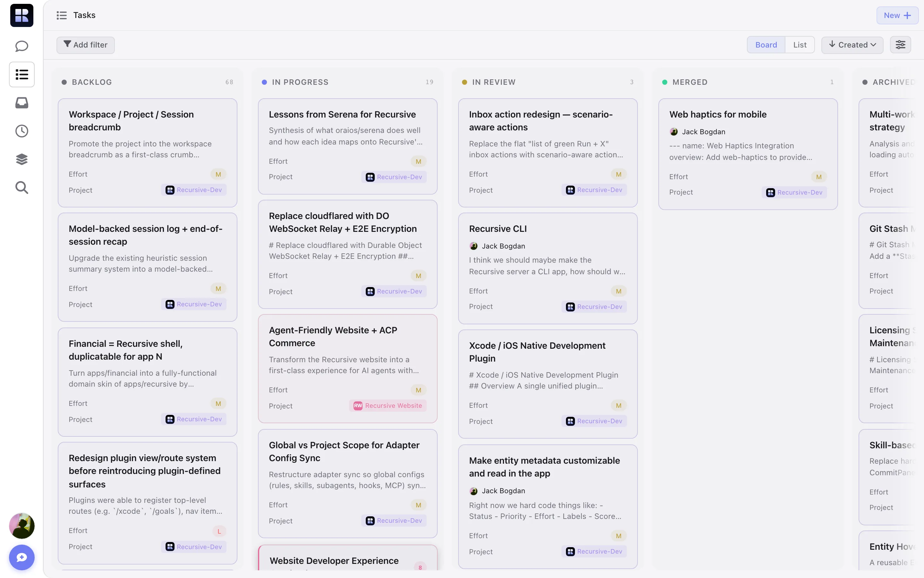Click Recursive-Dev tag on Lessons from Serena card
This screenshot has width=924, height=578.
click(394, 177)
